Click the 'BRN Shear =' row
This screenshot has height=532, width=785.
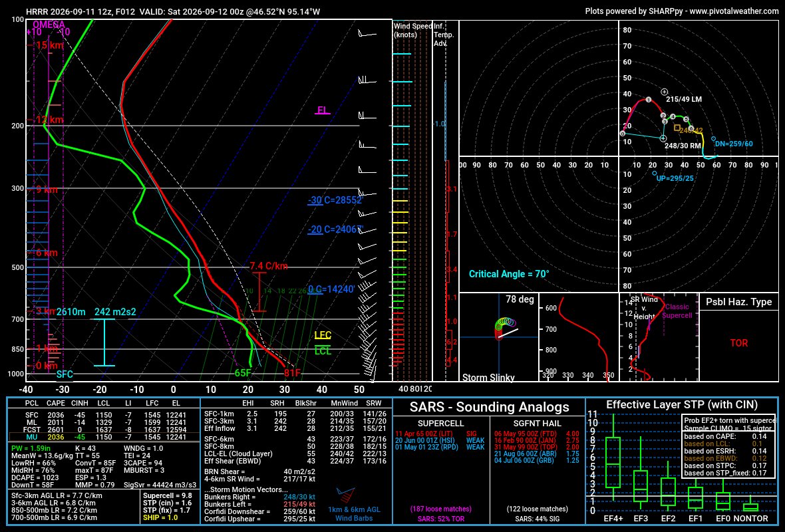point(260,471)
